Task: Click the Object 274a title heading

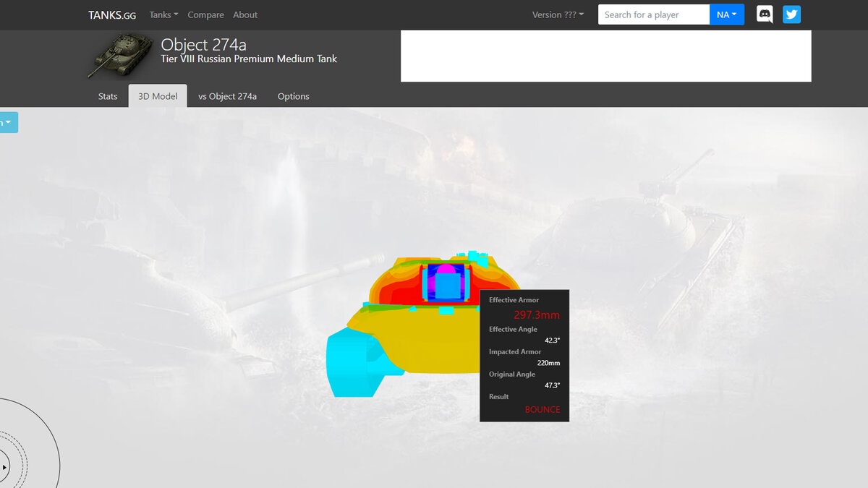Action: click(203, 44)
